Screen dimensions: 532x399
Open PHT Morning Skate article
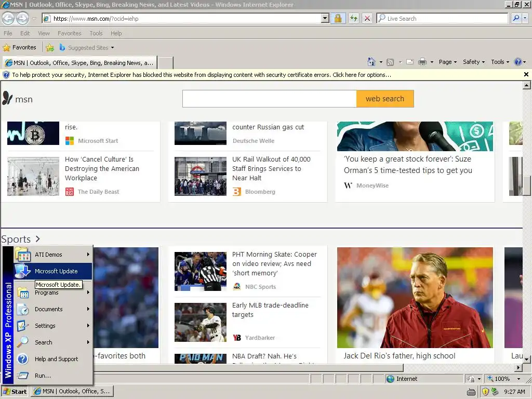274,263
